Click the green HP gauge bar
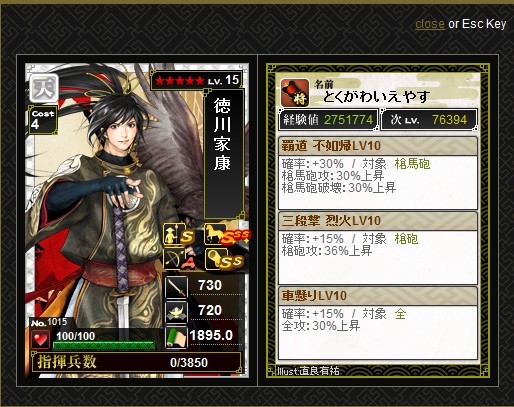The height and width of the screenshot is (407, 514). [x=104, y=345]
